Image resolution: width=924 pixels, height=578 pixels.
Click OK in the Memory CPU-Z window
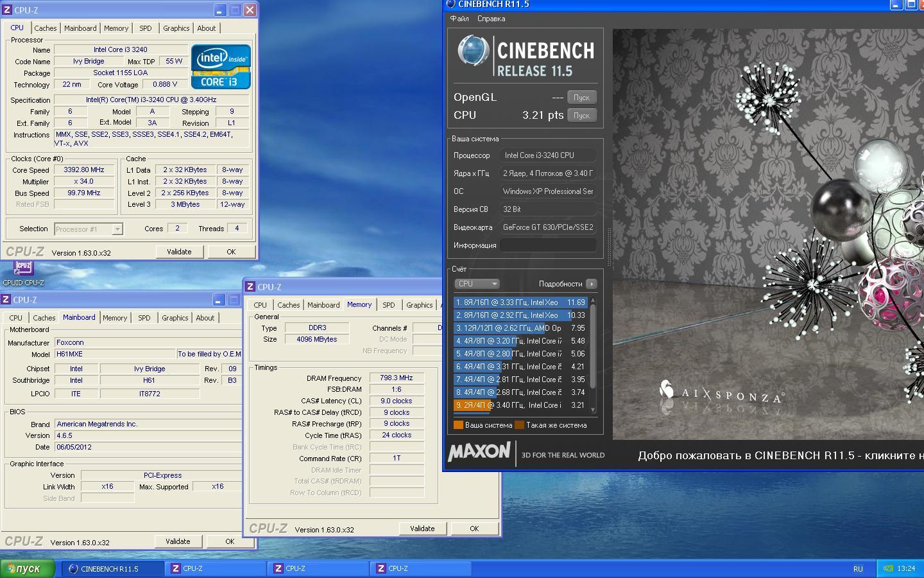pyautogui.click(x=474, y=529)
